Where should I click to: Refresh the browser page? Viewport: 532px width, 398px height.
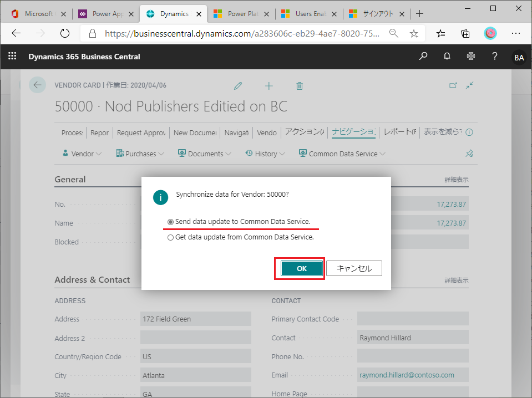64,33
